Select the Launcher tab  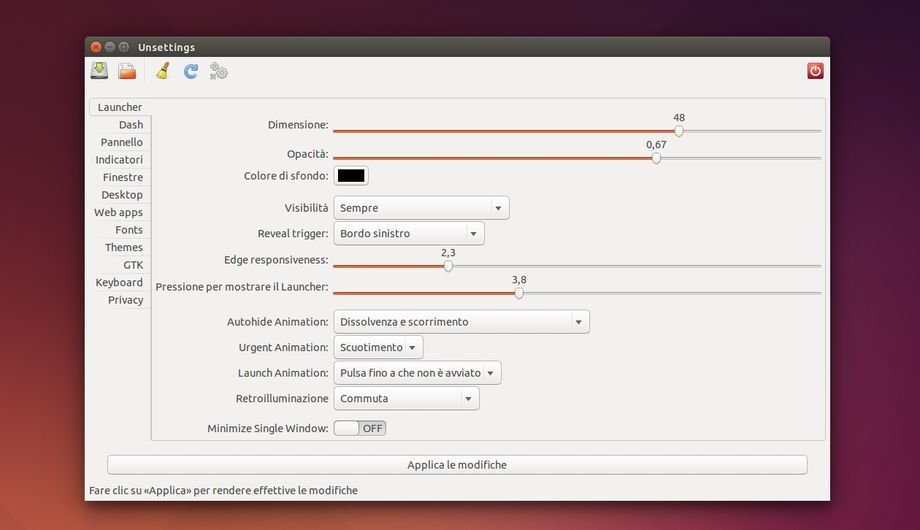pyautogui.click(x=120, y=107)
